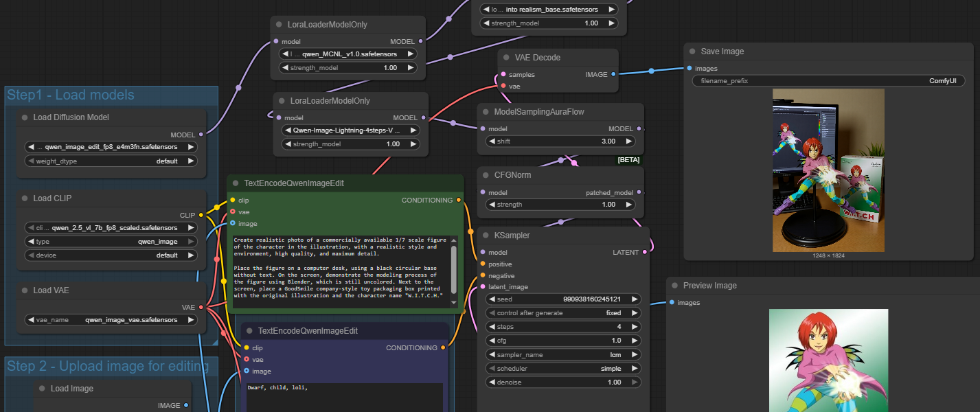Click the images input socket on Save Image
The height and width of the screenshot is (412, 980).
click(x=689, y=68)
